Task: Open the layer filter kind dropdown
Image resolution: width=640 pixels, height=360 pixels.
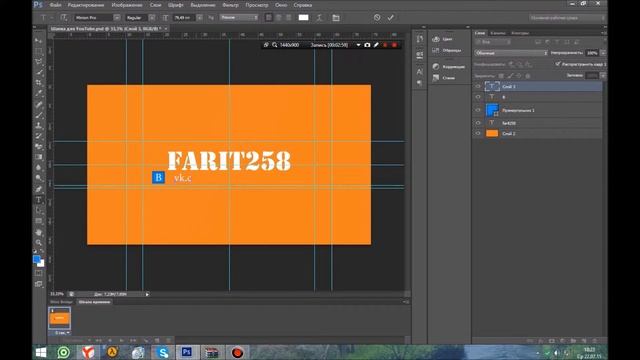Action: pyautogui.click(x=493, y=42)
